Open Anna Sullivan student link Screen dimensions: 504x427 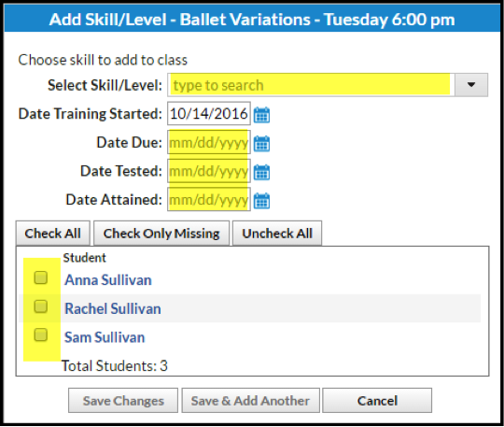click(x=108, y=280)
